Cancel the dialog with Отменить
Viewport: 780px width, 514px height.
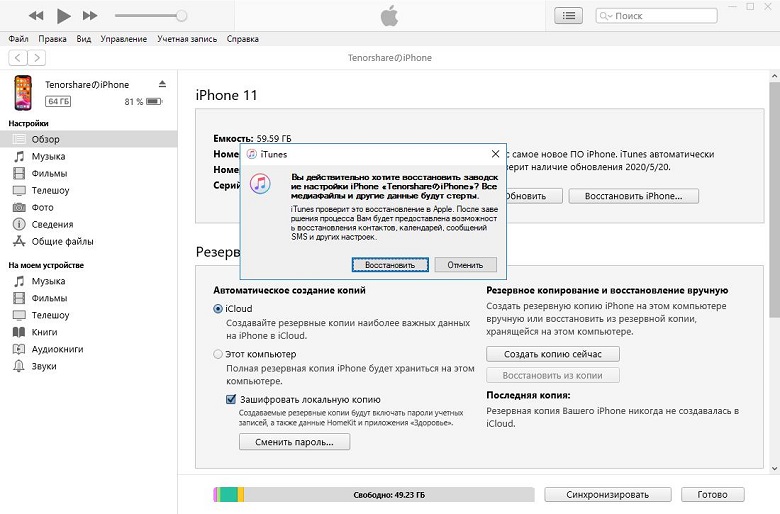465,265
